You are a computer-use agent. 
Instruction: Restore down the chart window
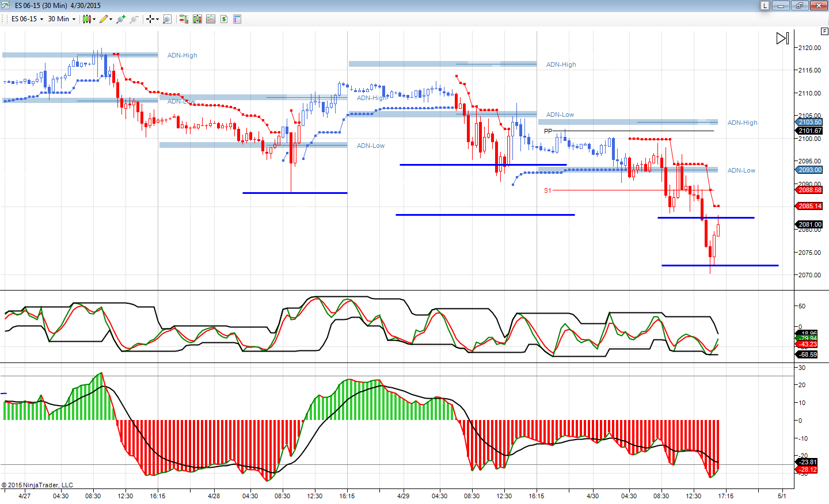pyautogui.click(x=799, y=5)
